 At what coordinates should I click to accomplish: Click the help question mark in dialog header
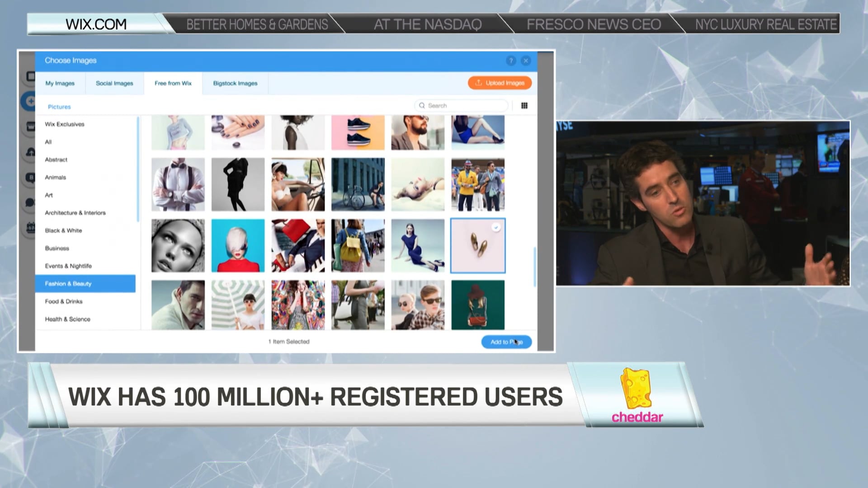pyautogui.click(x=511, y=60)
